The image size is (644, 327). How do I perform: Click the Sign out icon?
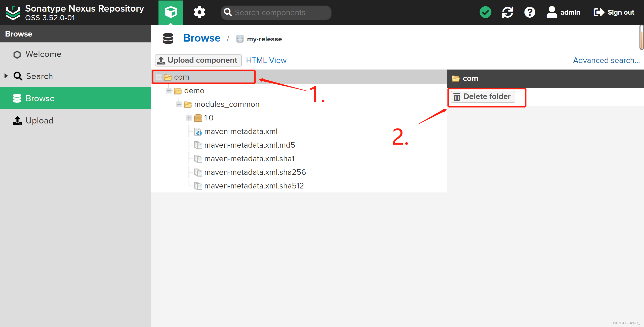coord(599,12)
